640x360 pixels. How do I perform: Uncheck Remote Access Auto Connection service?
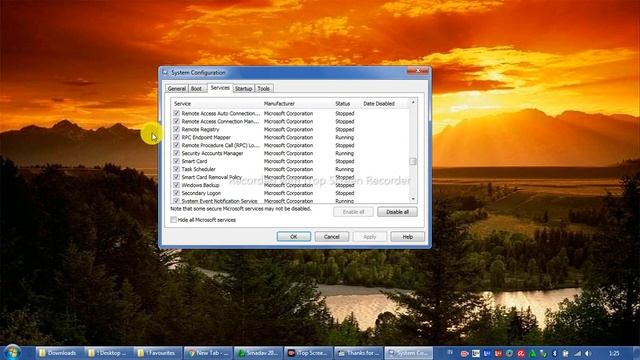(176, 113)
